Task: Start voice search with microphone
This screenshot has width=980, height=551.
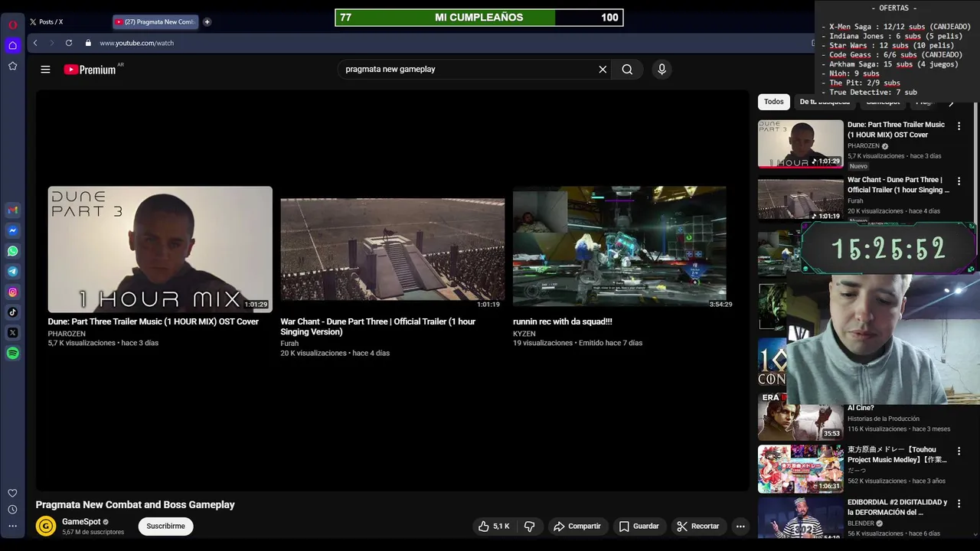Action: (662, 70)
